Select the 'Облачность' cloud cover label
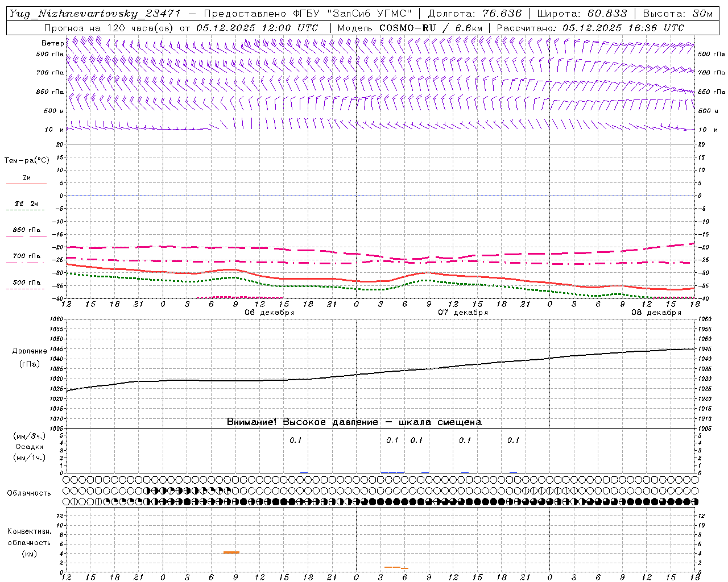Screen dimensions: 728x582 (x=29, y=493)
